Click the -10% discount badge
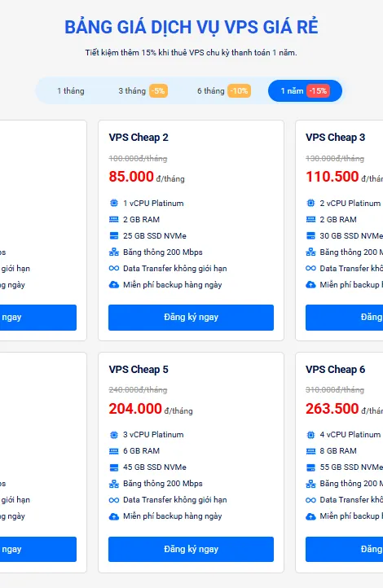The height and width of the screenshot is (588, 383). pyautogui.click(x=239, y=90)
